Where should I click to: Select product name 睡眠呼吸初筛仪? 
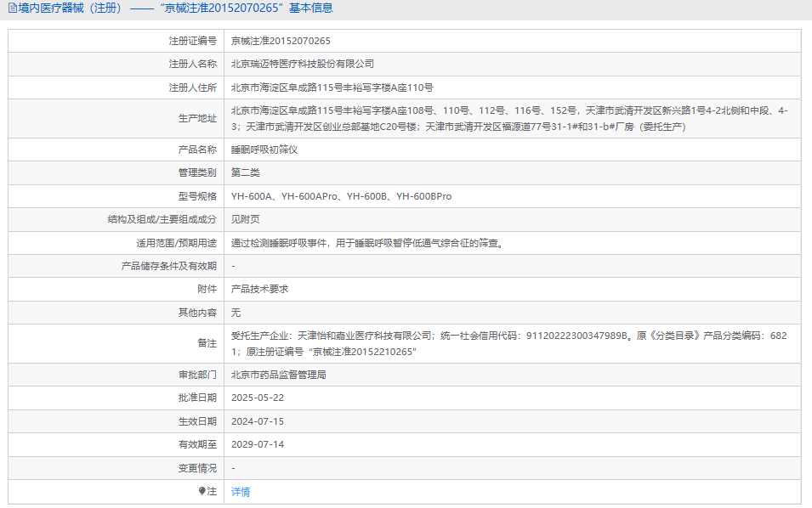(x=264, y=150)
